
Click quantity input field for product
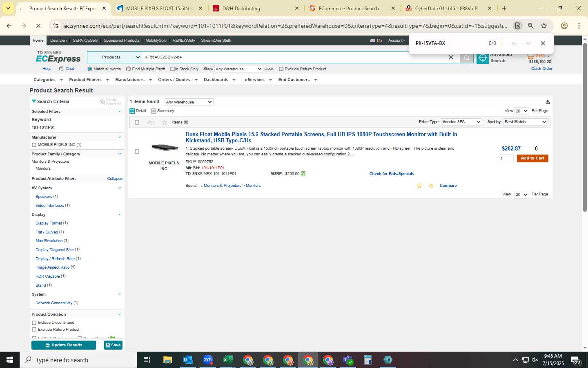pyautogui.click(x=506, y=159)
